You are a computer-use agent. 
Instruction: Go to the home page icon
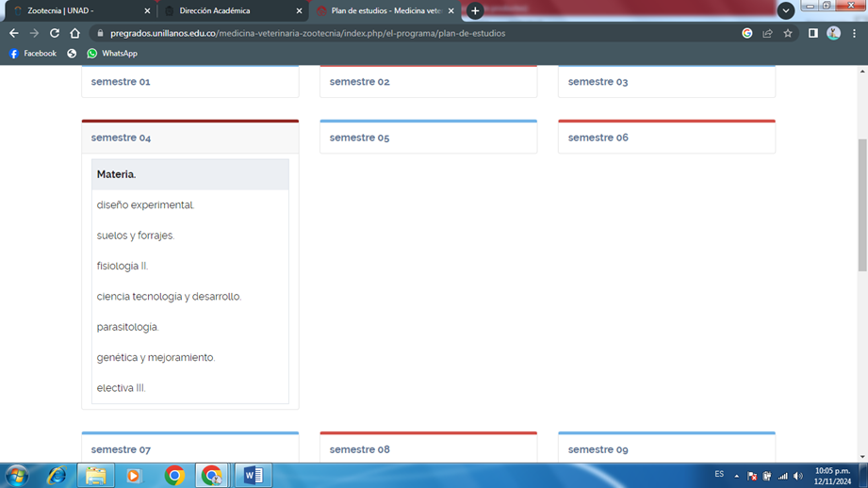(74, 33)
